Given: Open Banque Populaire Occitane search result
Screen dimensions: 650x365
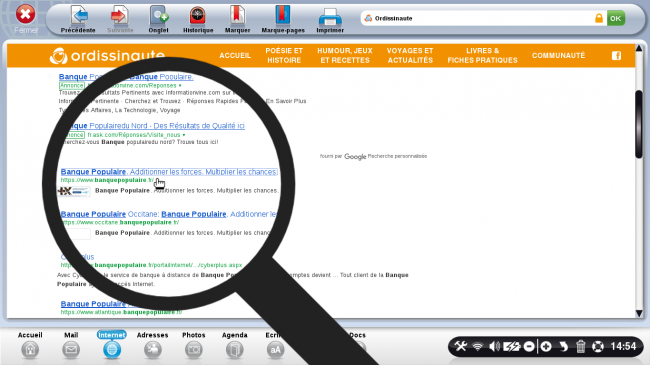Looking at the screenshot, I should tap(168, 214).
